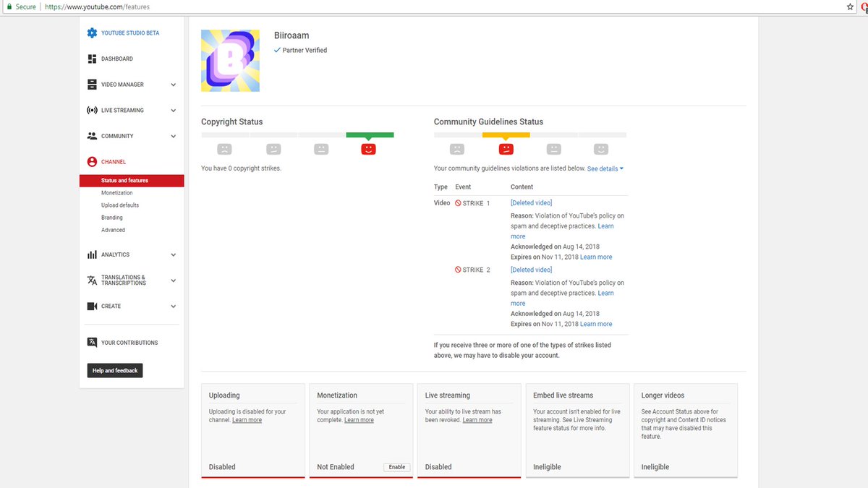Screen dimensions: 868x488
Task: Click the Biiroaam channel avatar thumbnail
Action: (230, 61)
